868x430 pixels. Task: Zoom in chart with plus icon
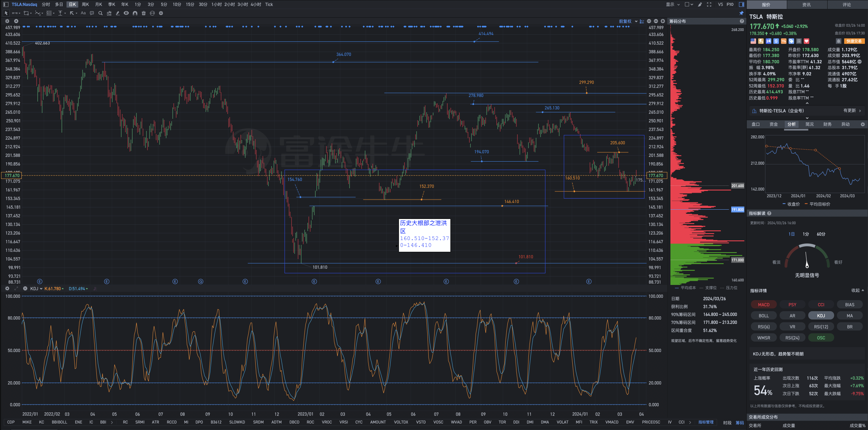tap(663, 21)
